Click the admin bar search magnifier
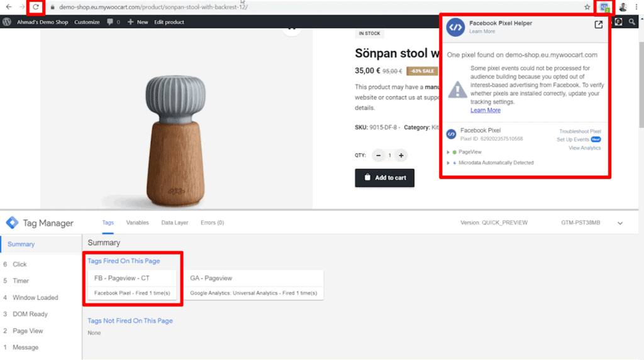Image resolution: width=644 pixels, height=360 pixels. pyautogui.click(x=631, y=22)
